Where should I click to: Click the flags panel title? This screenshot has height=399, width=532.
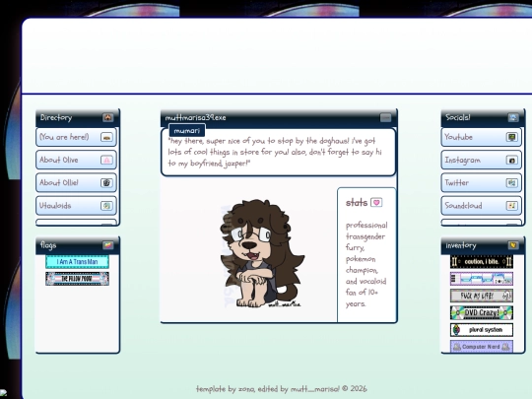48,245
